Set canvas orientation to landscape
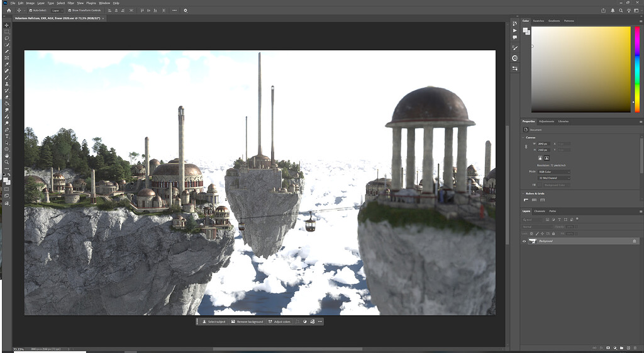 [x=547, y=158]
